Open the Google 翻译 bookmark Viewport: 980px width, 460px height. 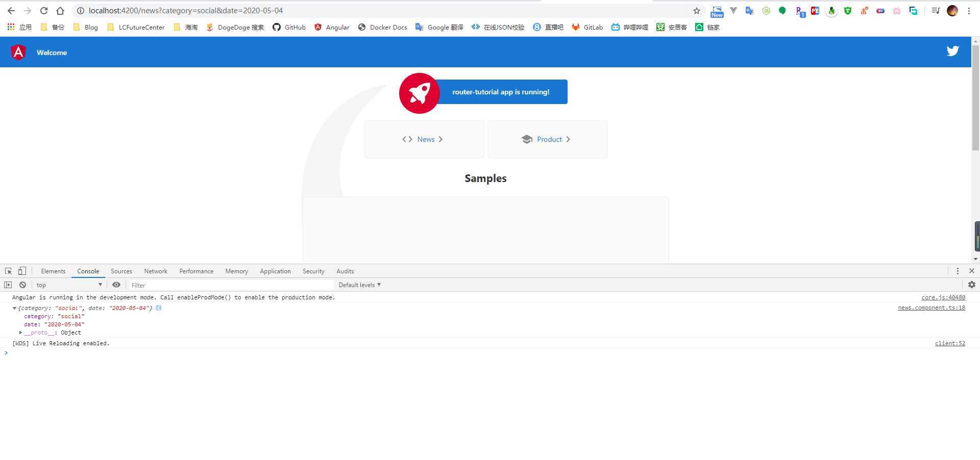click(x=439, y=27)
